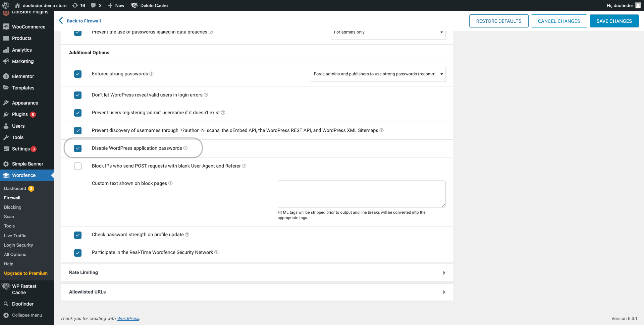Open Wordfence Blocking submenu item
This screenshot has height=325, width=644.
pos(13,207)
